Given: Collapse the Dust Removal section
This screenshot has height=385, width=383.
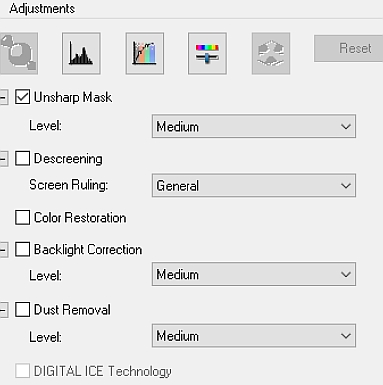Looking at the screenshot, I should 3,310.
